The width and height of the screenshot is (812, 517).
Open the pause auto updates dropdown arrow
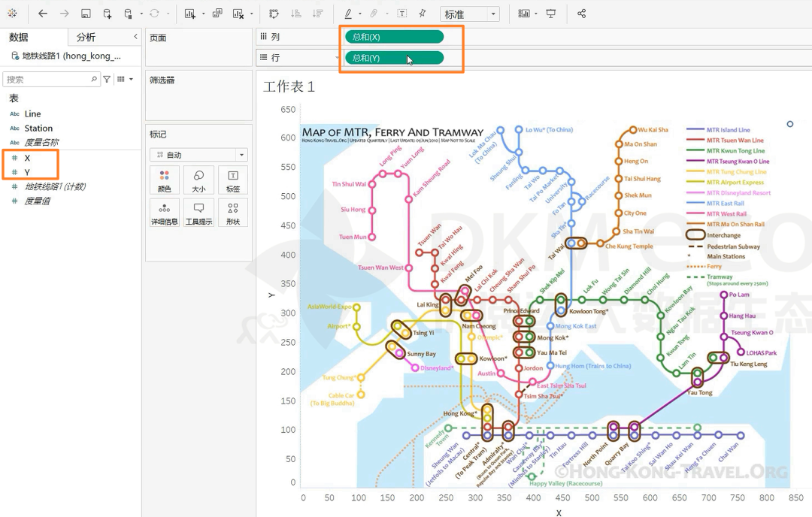pyautogui.click(x=141, y=14)
